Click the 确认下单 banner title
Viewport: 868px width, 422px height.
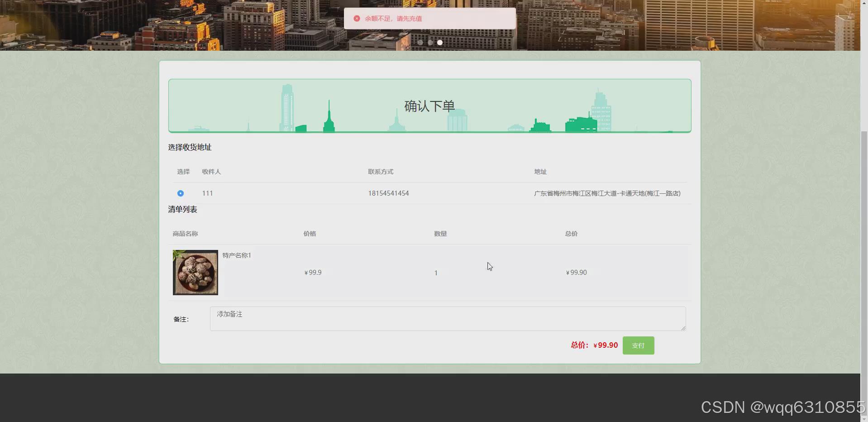pos(429,106)
